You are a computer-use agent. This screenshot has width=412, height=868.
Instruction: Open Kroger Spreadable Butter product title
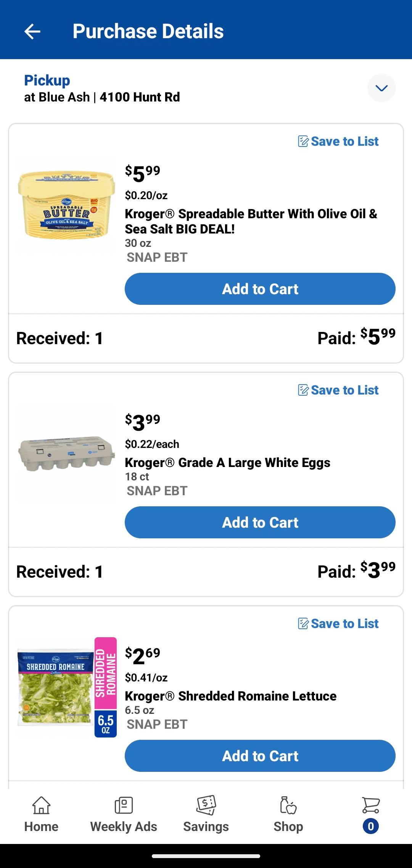pyautogui.click(x=251, y=221)
